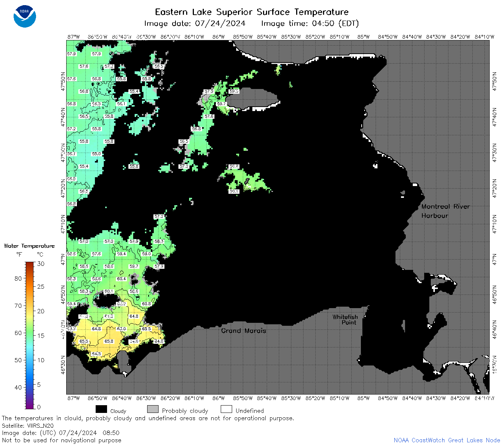Screen dimensions: 504x446
Task: Click the NOAA logo emblem
Action: point(25,17)
